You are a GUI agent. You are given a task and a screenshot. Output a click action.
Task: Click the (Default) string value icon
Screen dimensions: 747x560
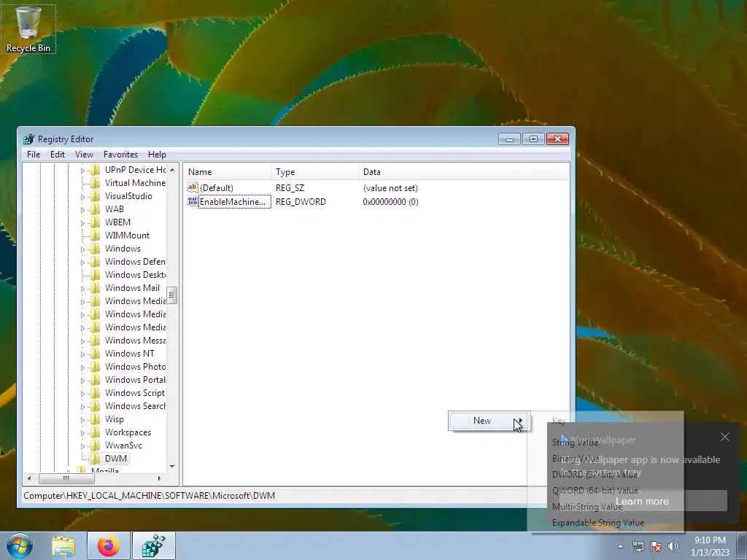point(193,187)
